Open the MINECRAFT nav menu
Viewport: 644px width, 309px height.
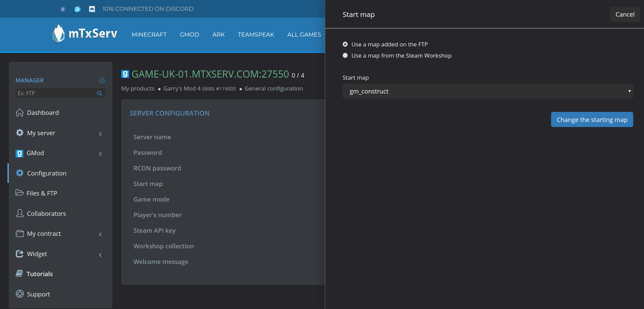(x=149, y=35)
